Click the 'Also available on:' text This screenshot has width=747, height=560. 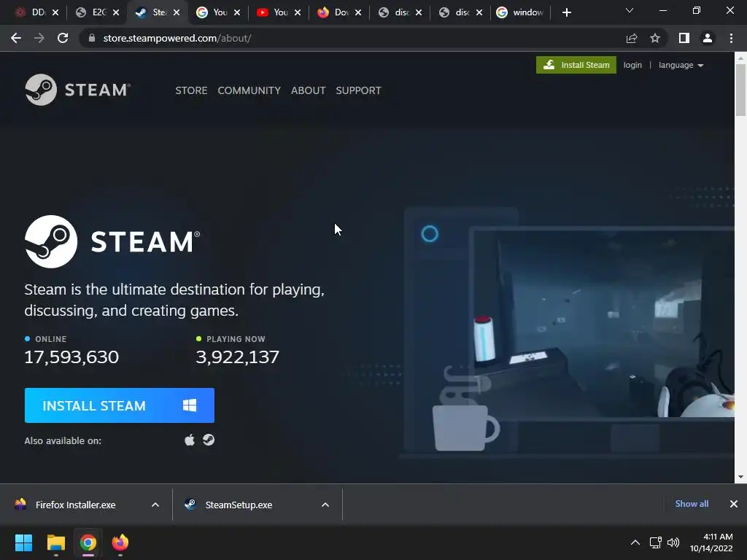pos(63,440)
